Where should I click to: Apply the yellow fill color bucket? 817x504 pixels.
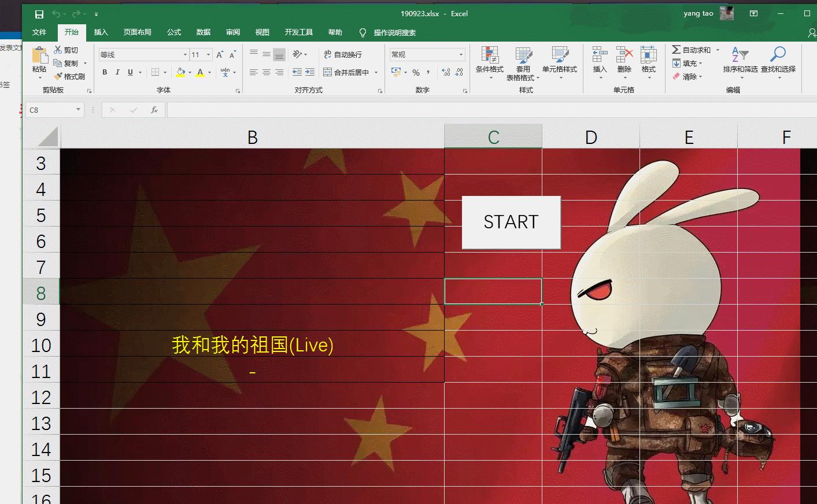pyautogui.click(x=181, y=72)
